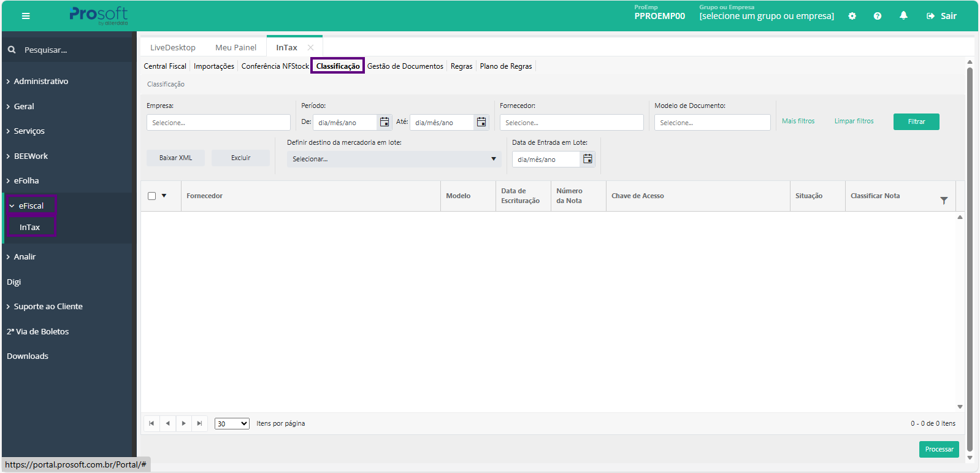Click the Filtrar button
This screenshot has width=980, height=473.
(916, 121)
